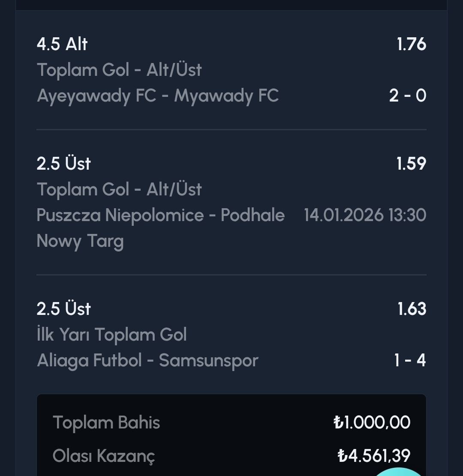The height and width of the screenshot is (476, 463).
Task: Open the Ayeyawady FC - Myawady FC match
Action: coord(158,96)
